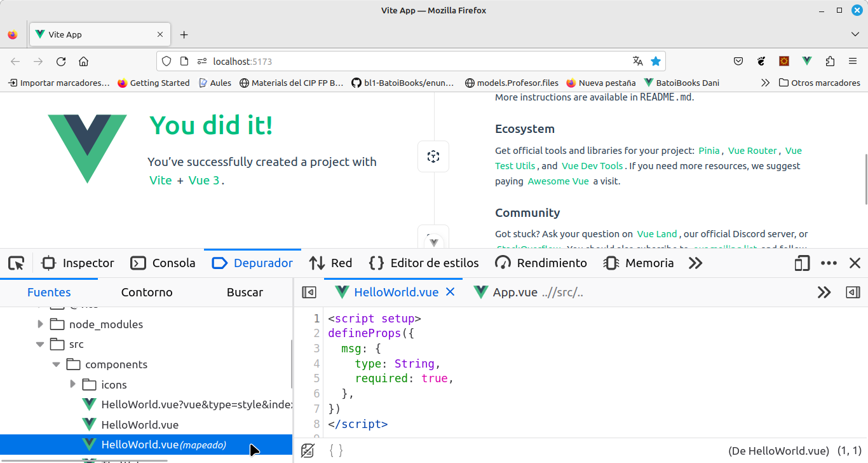Click the Vue devtools extension icon
This screenshot has width=868, height=463.
(807, 62)
